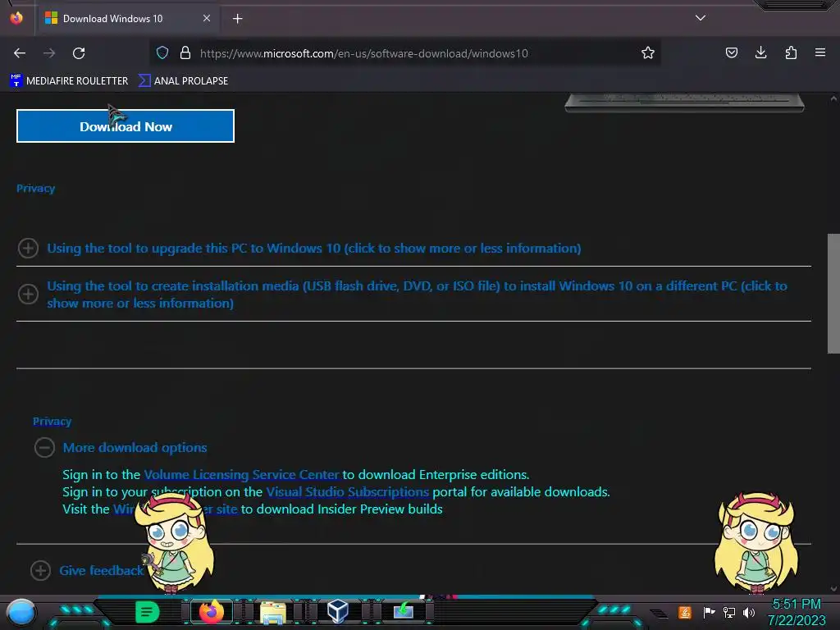Open the Action Center flag icon
840x630 pixels.
[709, 612]
